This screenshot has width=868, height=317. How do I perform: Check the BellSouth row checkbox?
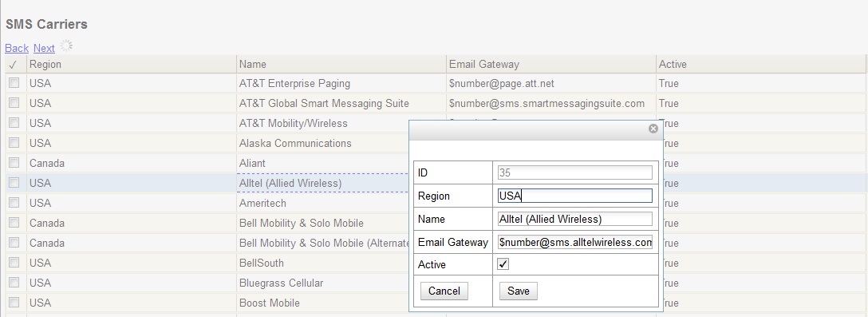(x=14, y=262)
